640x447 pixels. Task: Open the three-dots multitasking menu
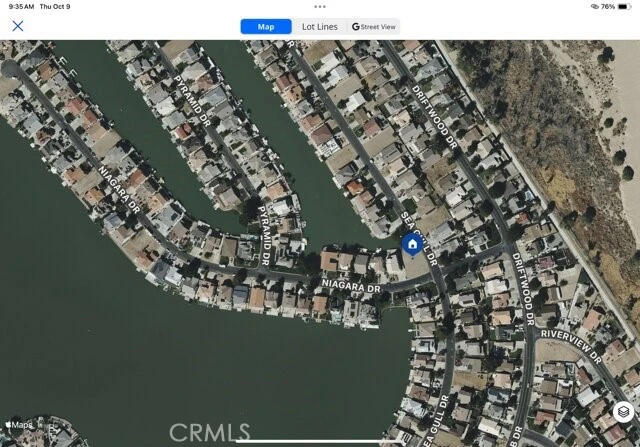click(x=320, y=7)
